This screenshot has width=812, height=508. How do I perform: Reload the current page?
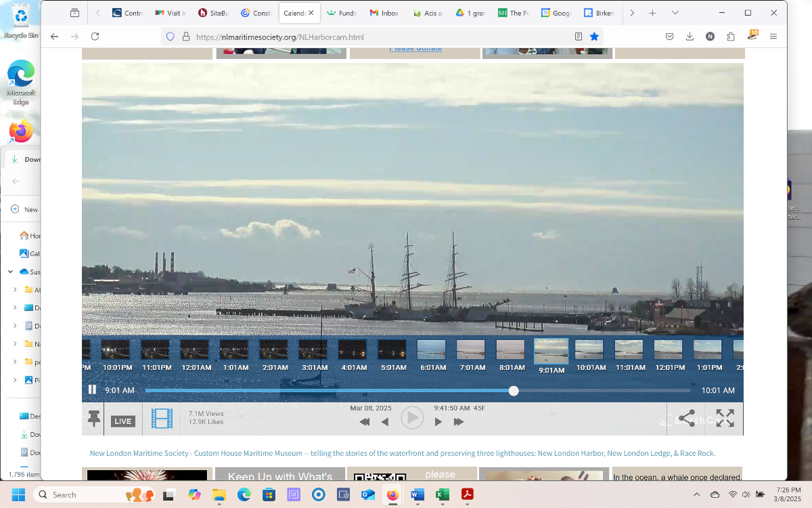coord(95,37)
